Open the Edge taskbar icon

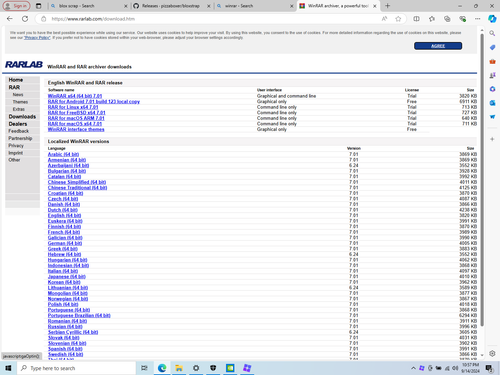click(x=162, y=368)
